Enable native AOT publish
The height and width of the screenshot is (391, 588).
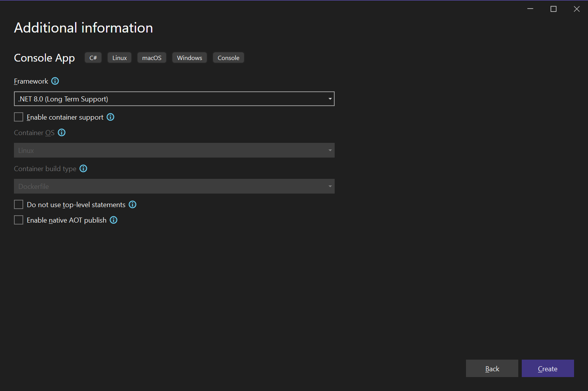tap(18, 220)
